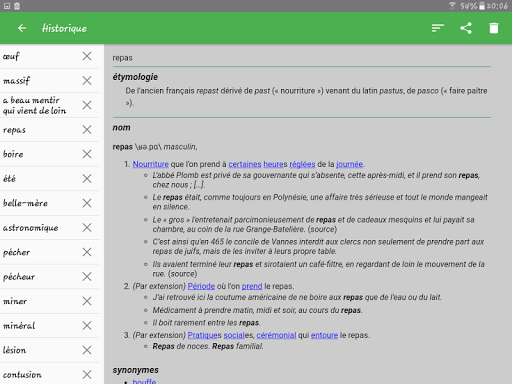The image size is (512, 384).
Task: Open history entry 'belle-mère'
Action: point(25,203)
